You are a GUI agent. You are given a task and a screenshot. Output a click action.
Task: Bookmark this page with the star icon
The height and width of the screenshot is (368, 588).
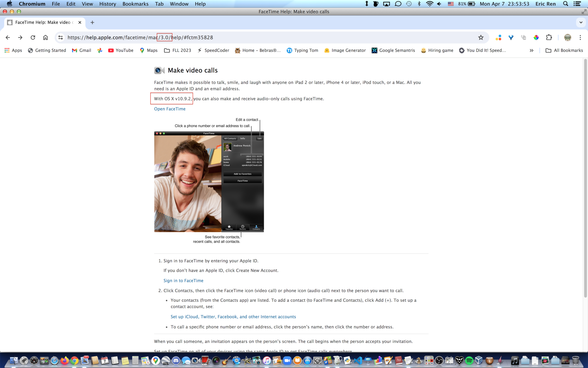[481, 37]
